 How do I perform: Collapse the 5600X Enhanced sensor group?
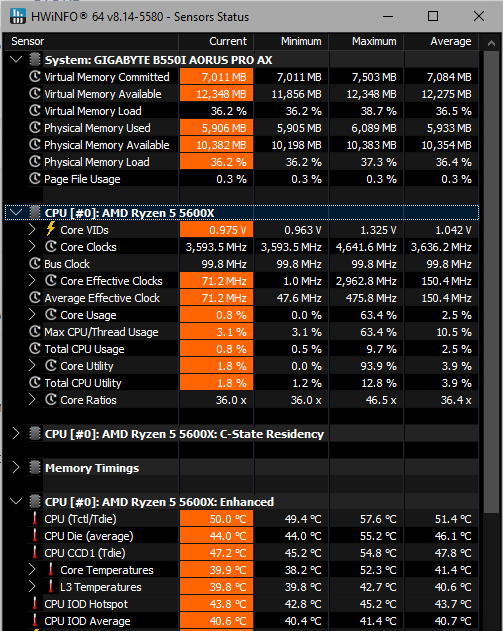point(16,501)
